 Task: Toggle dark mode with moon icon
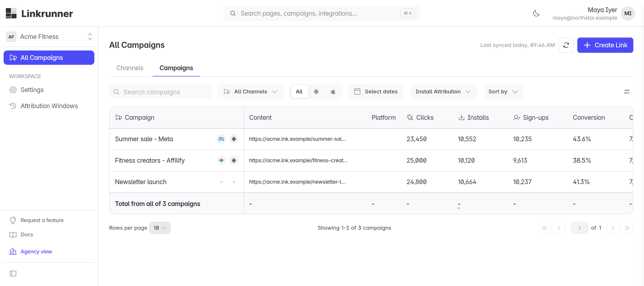tap(536, 13)
